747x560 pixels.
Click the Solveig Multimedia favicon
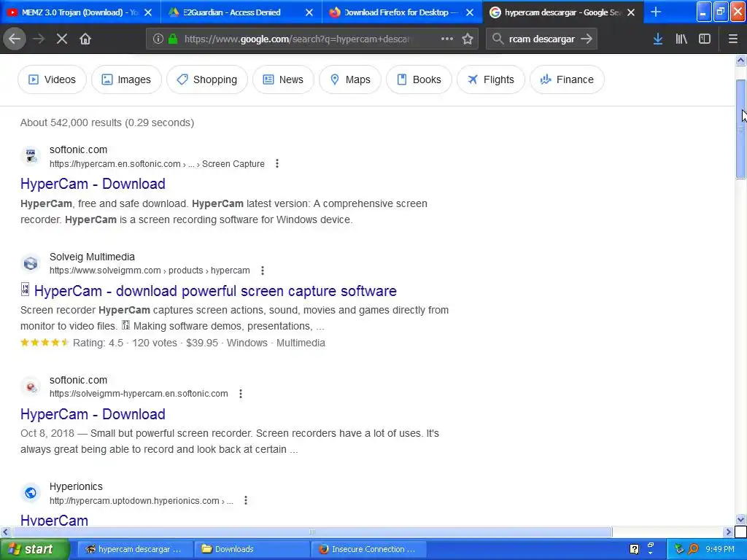pos(31,263)
